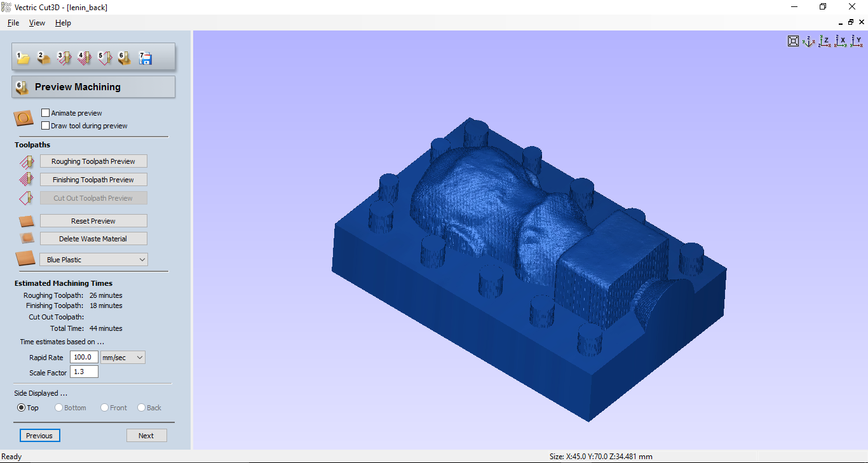Screen dimensions: 868x463
Task: Select the Top radio button under Side Displayed
Action: (x=20, y=408)
